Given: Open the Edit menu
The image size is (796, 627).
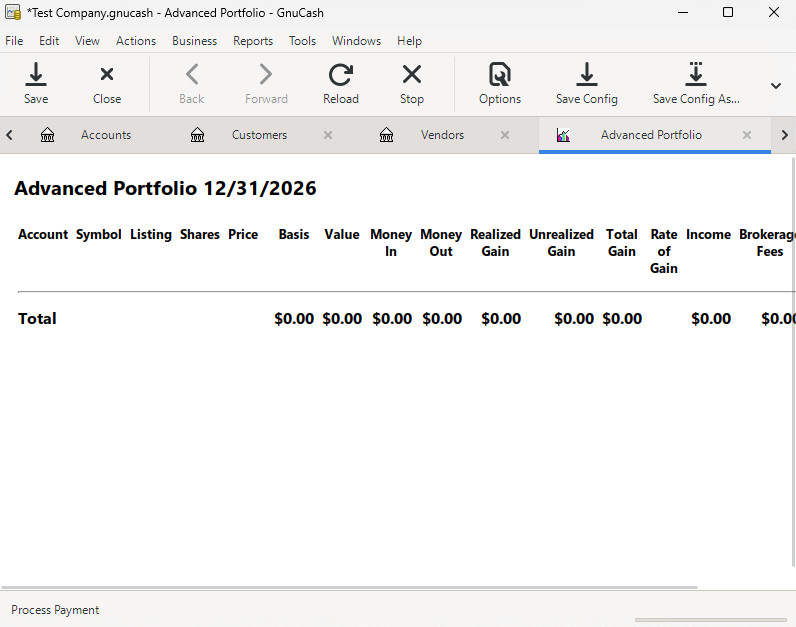Looking at the screenshot, I should click(x=49, y=41).
